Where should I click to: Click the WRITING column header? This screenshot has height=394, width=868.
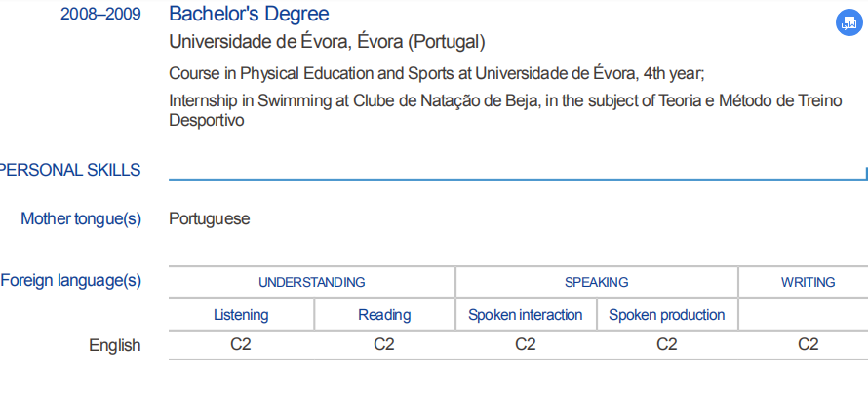click(808, 282)
